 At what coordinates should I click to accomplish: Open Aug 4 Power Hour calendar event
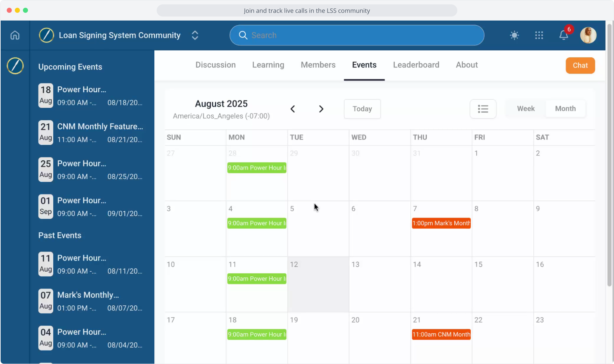coord(257,223)
